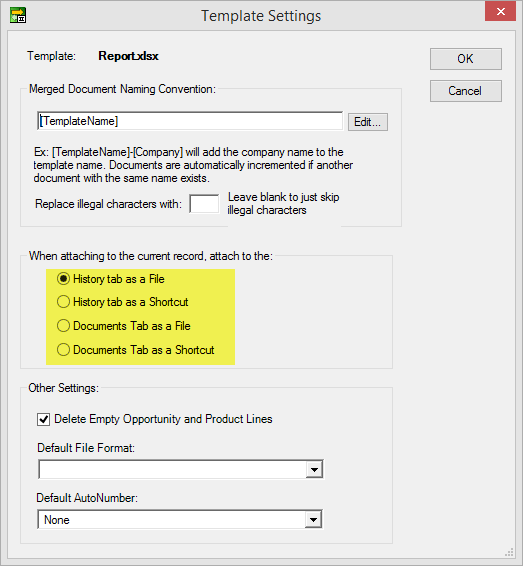Click the Template Settings title bar text
Viewport: 523px width, 566px height.
coord(261,16)
